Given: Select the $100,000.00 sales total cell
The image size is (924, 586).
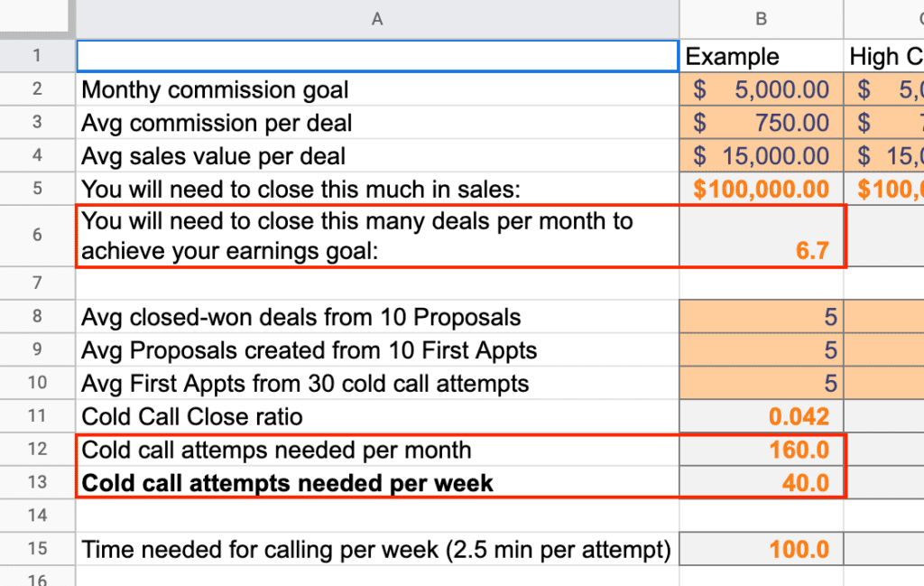Looking at the screenshot, I should coord(762,189).
